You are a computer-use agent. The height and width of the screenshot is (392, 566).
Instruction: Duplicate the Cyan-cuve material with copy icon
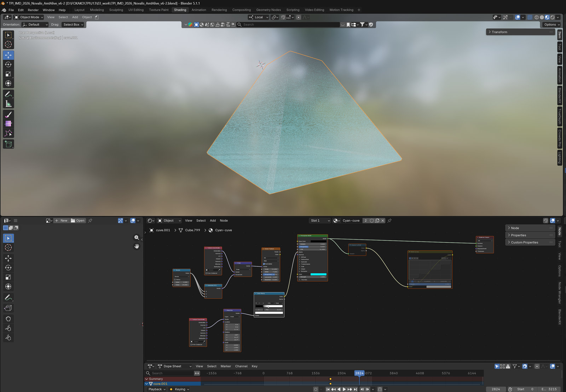pos(377,220)
